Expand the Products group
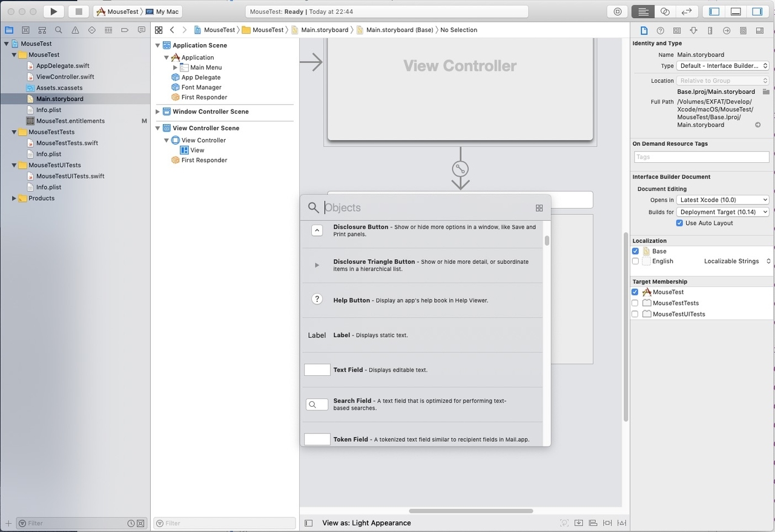Viewport: 775px width, 532px height. pyautogui.click(x=14, y=199)
